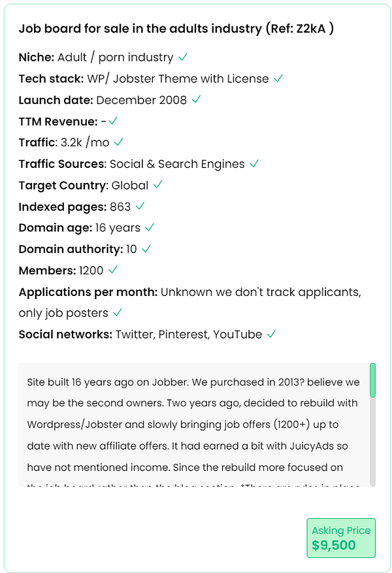The image size is (392, 573).
Task: Click checkmark next to Launch date
Action: point(196,100)
